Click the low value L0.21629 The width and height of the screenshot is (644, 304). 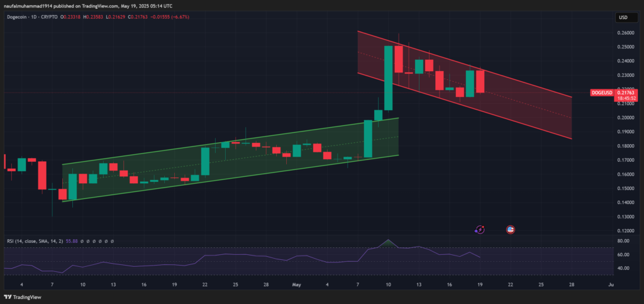pyautogui.click(x=116, y=17)
